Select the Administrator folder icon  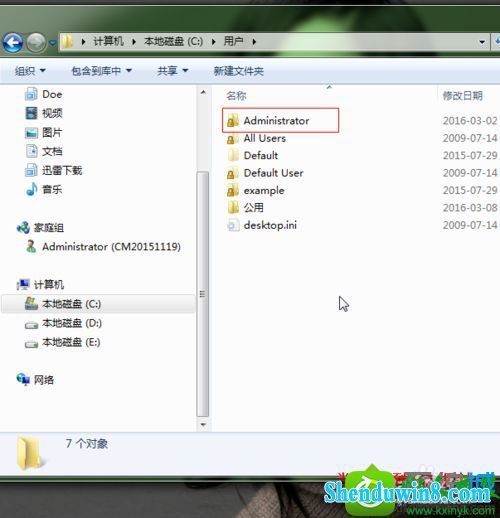[233, 120]
